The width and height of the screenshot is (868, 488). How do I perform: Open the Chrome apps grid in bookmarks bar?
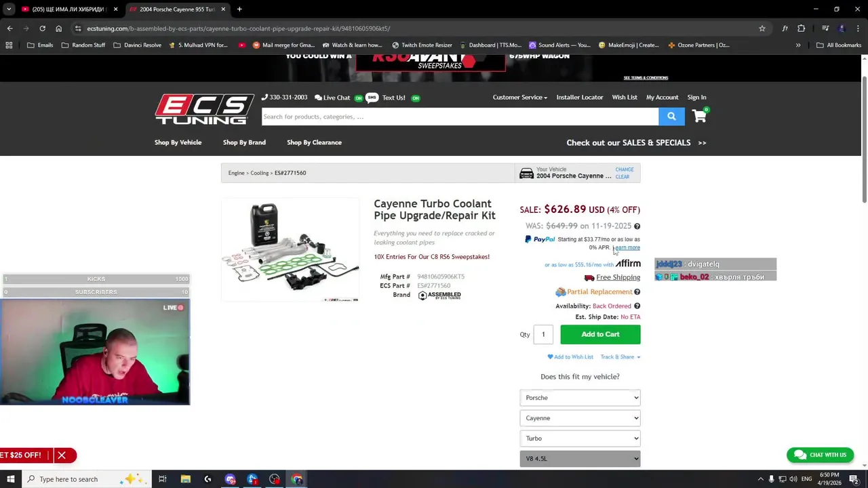coord(9,45)
